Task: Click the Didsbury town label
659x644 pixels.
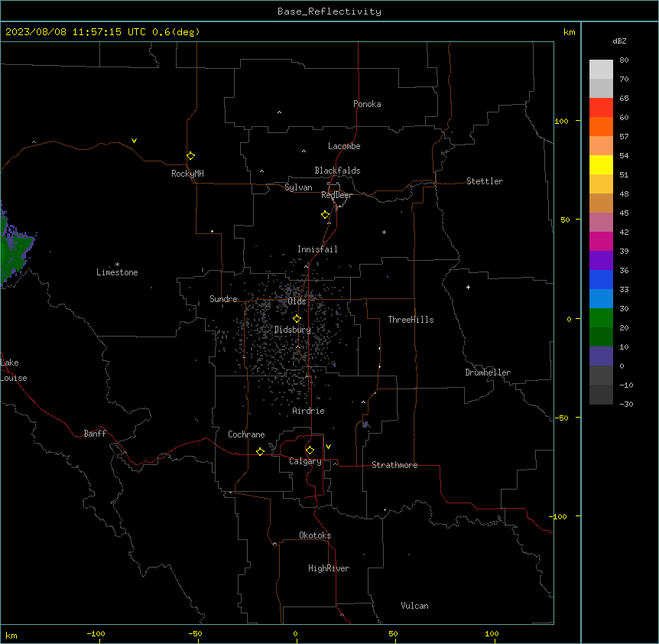Action: 293,330
